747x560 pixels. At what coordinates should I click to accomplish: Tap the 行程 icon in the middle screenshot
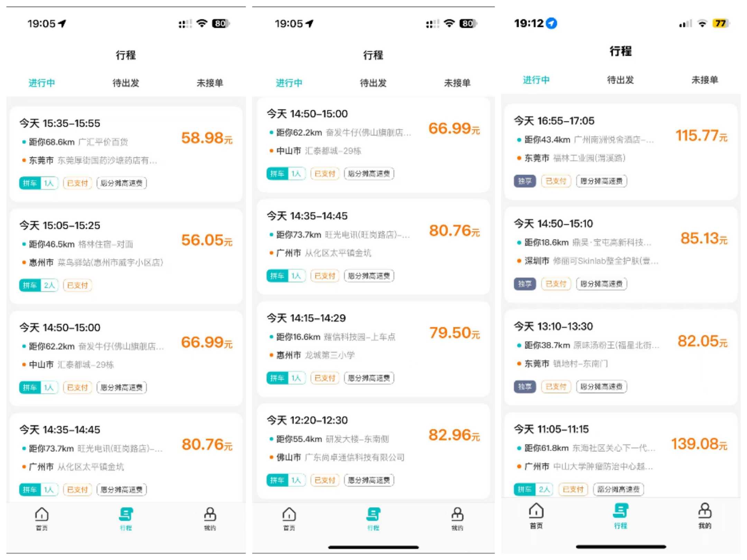tap(373, 518)
